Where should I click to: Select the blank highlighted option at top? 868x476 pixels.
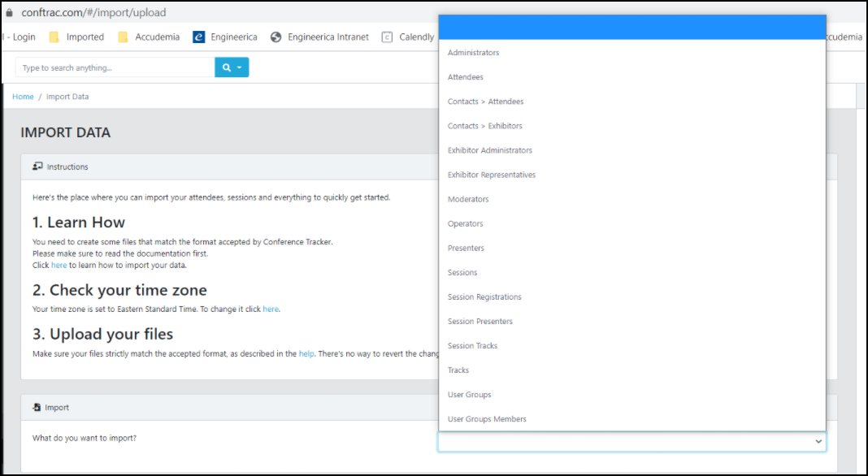pos(632,27)
